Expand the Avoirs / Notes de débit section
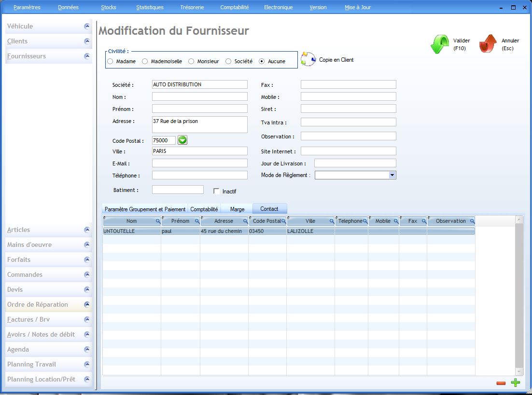Image resolution: width=532 pixels, height=395 pixels. pyautogui.click(x=87, y=334)
